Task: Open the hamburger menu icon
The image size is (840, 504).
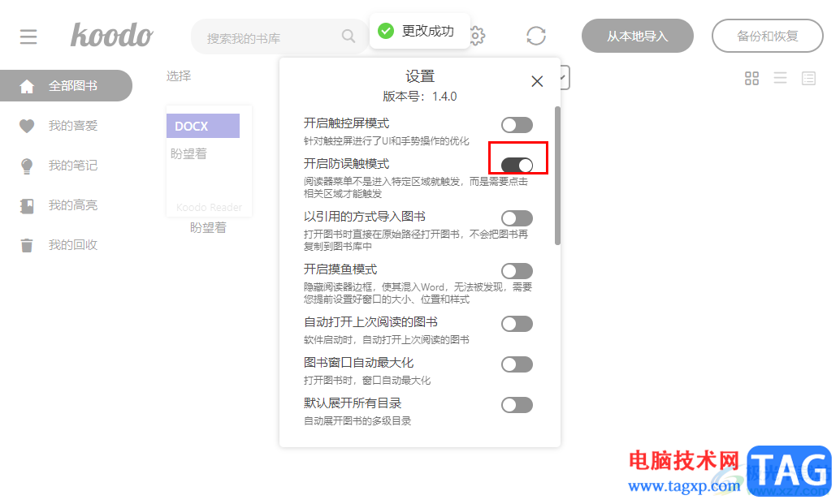Action: 28,37
